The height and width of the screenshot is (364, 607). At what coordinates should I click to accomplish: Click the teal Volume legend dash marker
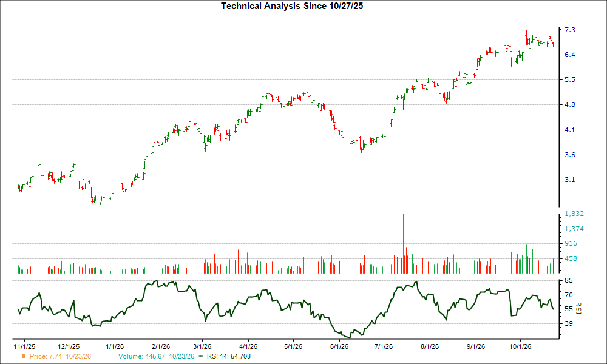(112, 356)
